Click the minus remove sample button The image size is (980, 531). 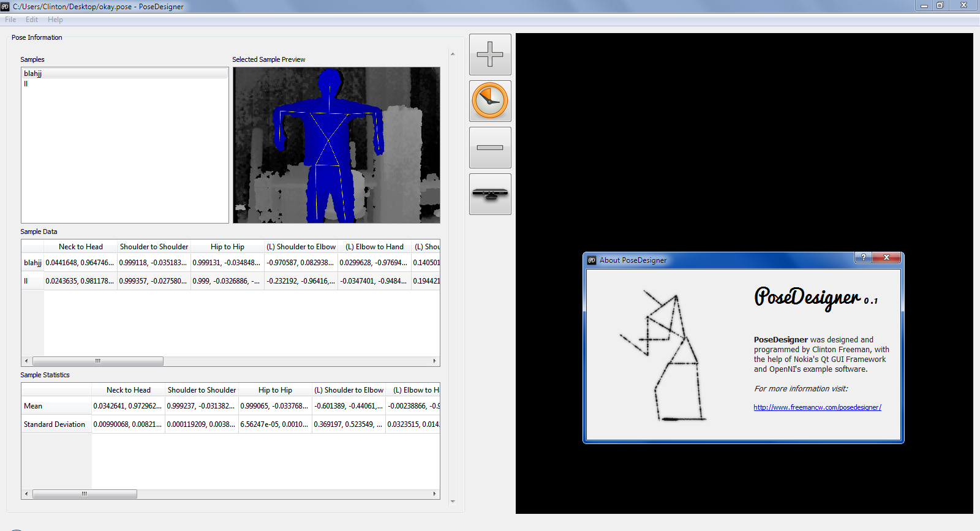pyautogui.click(x=490, y=148)
